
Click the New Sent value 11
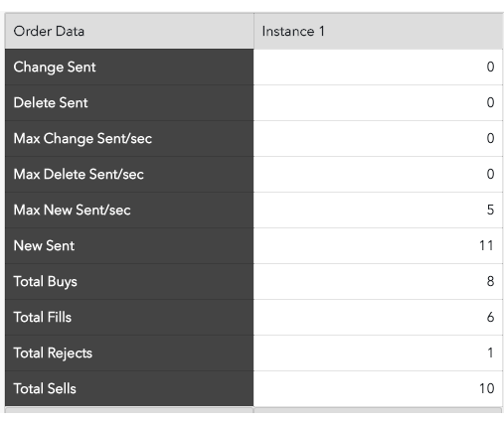click(486, 245)
